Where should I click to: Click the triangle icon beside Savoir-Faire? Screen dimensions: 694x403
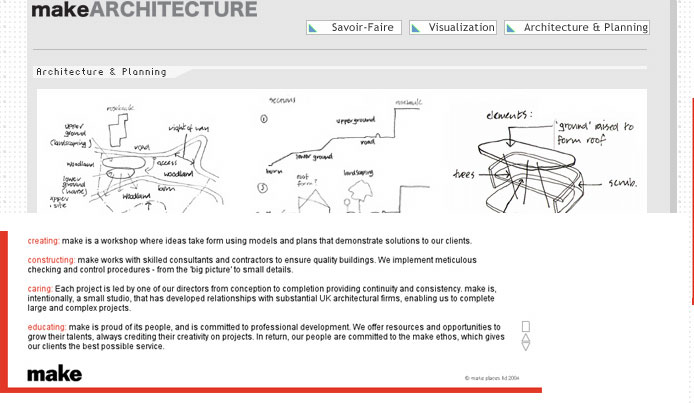[313, 28]
